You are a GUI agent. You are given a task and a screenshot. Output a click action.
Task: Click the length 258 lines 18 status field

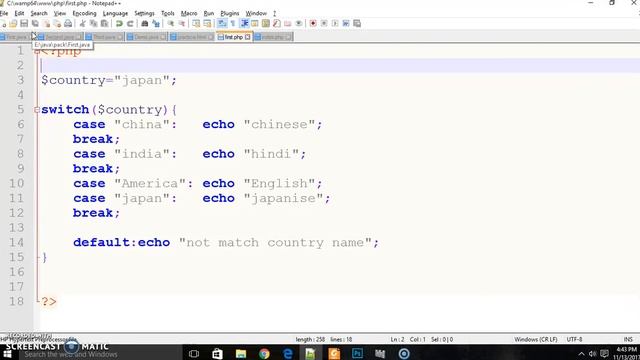point(324,340)
